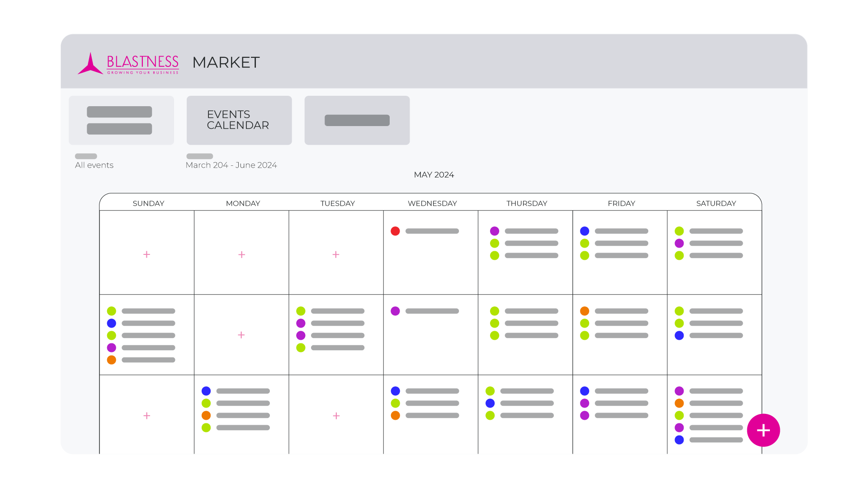Click the MARKET title text
The width and height of the screenshot is (868, 488).
click(226, 62)
